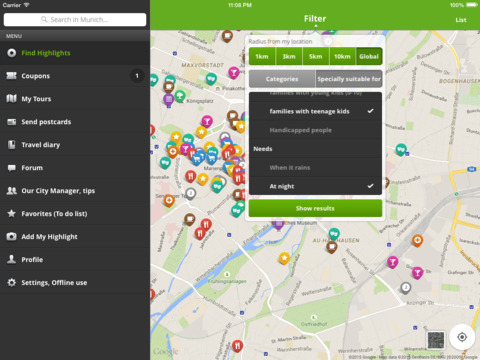Viewport: 480px width, 360px height.
Task: Enable the Handicapped people filter
Action: click(315, 130)
